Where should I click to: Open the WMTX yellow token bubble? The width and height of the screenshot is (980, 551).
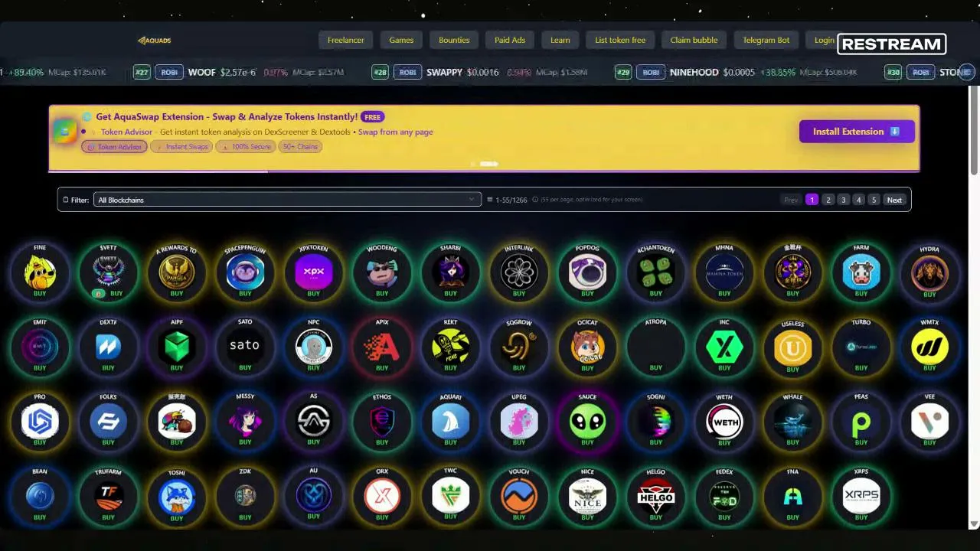pyautogui.click(x=929, y=347)
